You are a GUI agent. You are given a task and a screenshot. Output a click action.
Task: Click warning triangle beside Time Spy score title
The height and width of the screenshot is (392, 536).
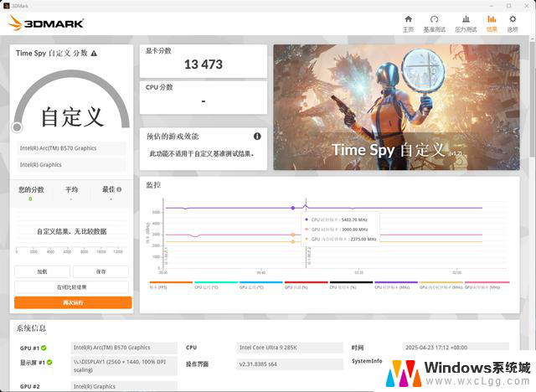pyautogui.click(x=94, y=54)
